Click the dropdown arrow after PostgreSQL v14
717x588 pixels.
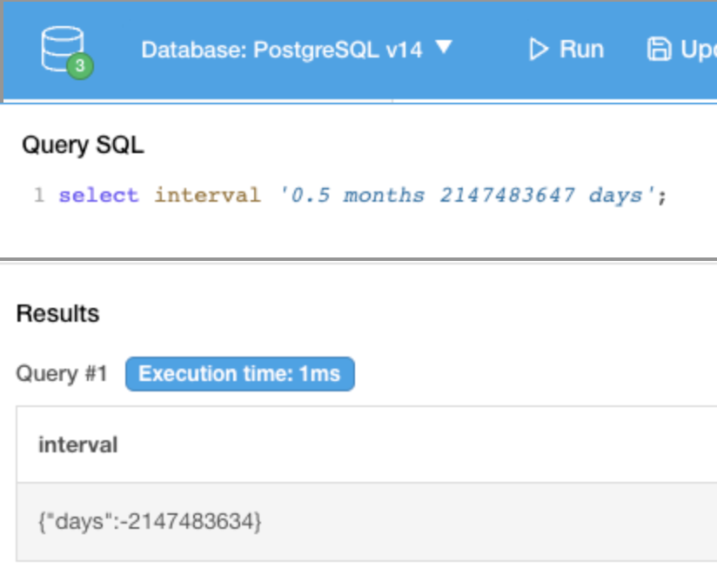[x=444, y=47]
